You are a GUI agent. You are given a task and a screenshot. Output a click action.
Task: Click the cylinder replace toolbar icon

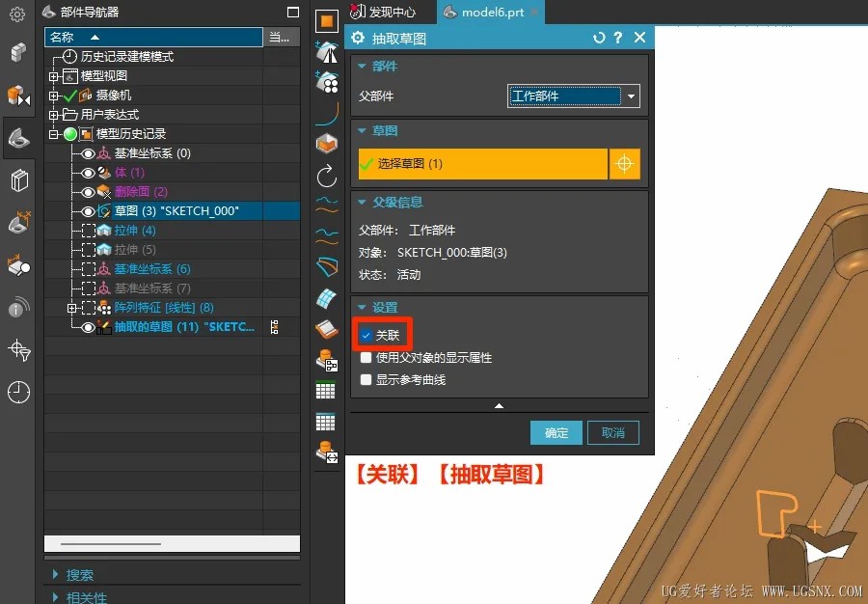pos(327,453)
